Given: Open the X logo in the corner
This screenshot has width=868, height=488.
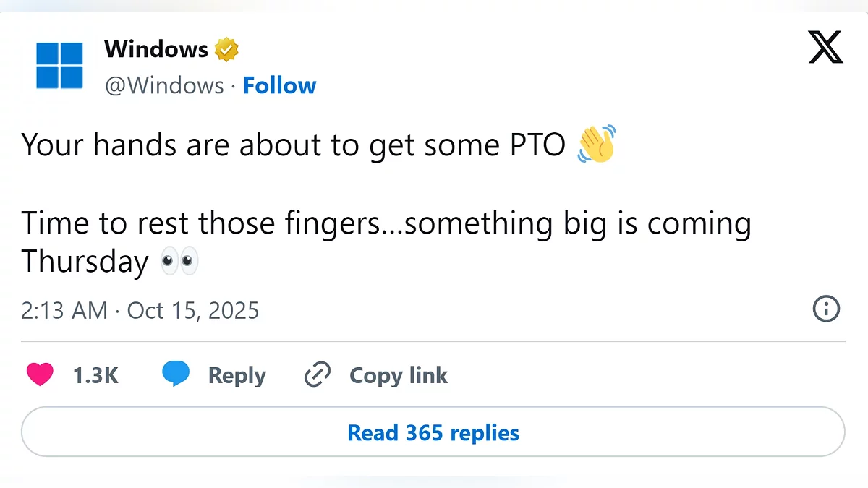Looking at the screenshot, I should 825,48.
